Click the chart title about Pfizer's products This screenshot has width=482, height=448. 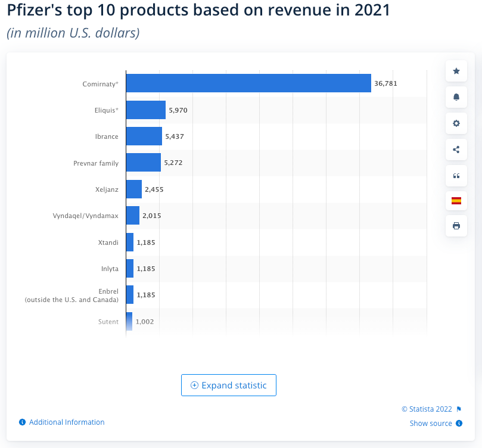[x=198, y=10]
